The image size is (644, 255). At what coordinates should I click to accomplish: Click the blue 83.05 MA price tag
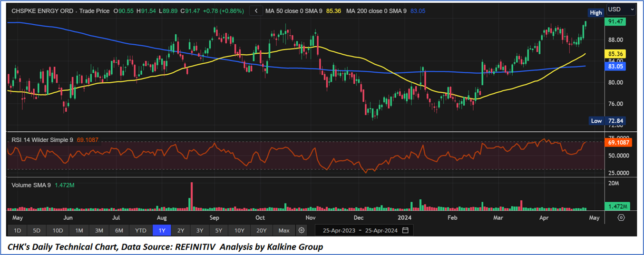tap(615, 67)
